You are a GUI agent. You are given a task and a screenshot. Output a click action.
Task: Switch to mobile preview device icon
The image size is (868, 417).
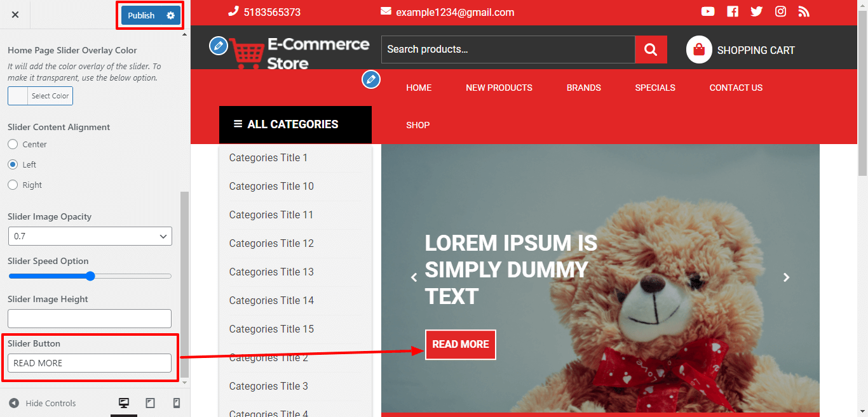[177, 403]
